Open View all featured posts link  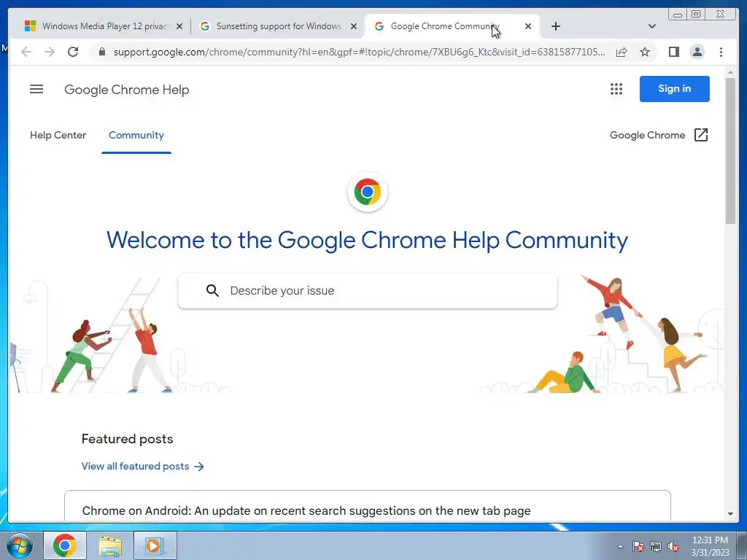142,466
